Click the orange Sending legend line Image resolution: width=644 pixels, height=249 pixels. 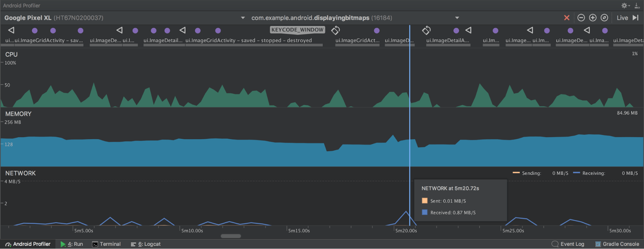[516, 173]
